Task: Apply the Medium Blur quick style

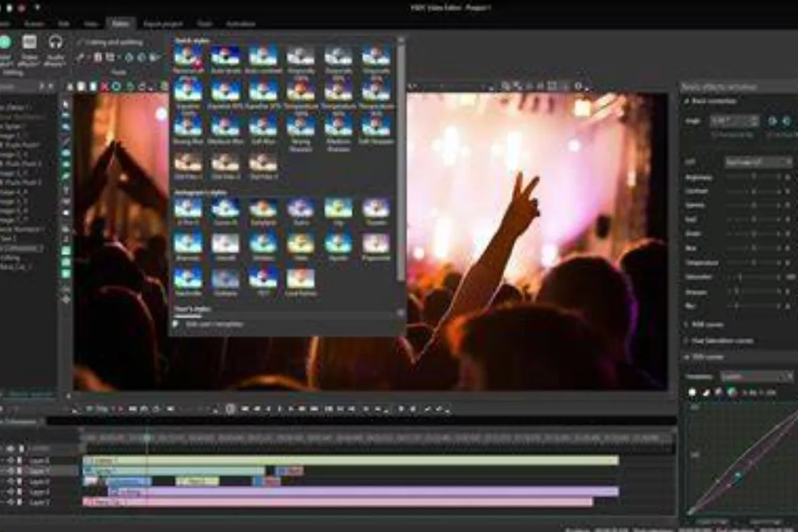Action: point(225,128)
